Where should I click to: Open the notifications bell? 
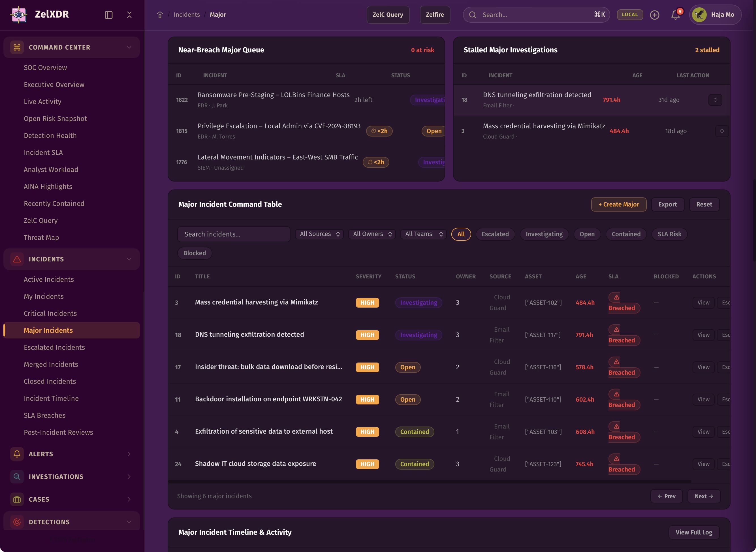point(675,15)
